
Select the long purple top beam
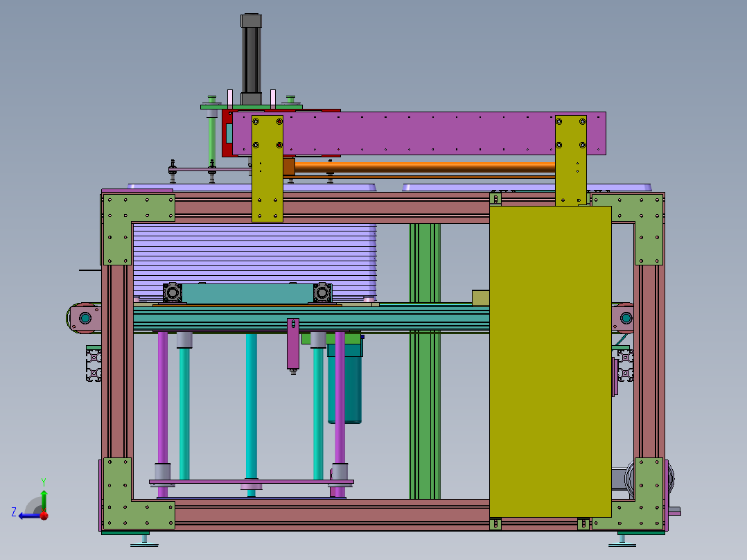(419, 134)
